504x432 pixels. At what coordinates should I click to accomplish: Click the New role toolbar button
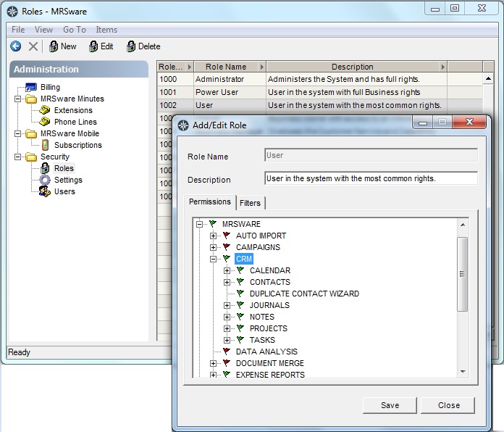click(63, 46)
